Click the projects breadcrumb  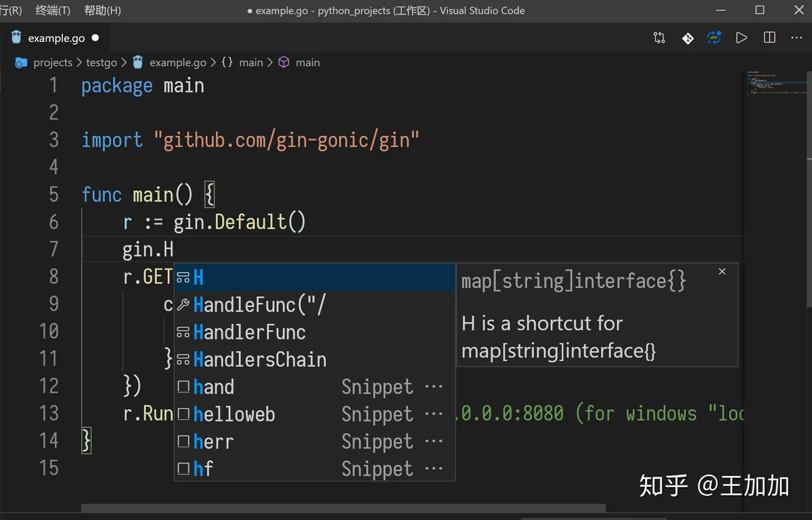53,62
